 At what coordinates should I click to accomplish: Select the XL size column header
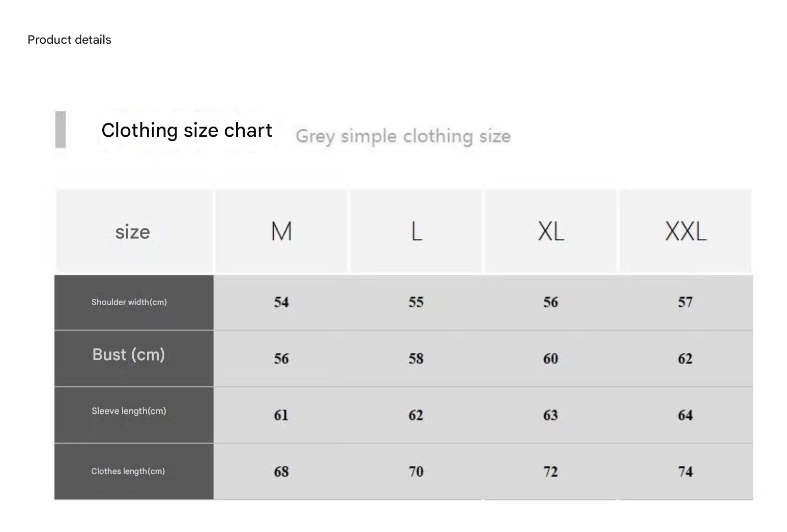click(x=551, y=231)
